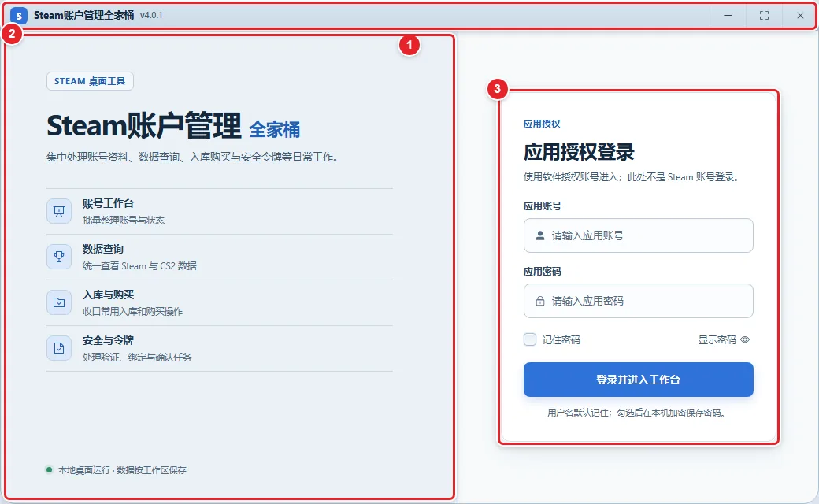Screen dimensions: 819x504
Task: Click the STEAM 桌面工具 badge
Action: (x=90, y=81)
